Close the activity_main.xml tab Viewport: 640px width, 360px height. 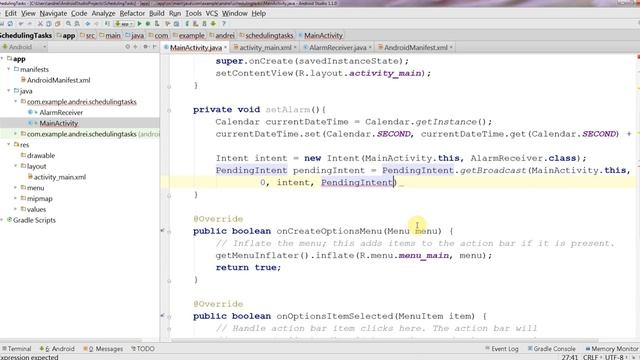click(x=295, y=47)
